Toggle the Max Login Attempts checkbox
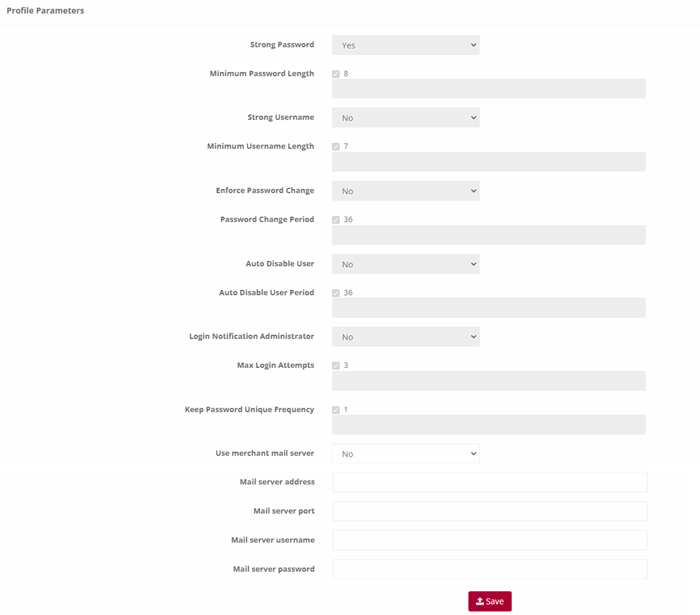The width and height of the screenshot is (700, 615). point(336,365)
